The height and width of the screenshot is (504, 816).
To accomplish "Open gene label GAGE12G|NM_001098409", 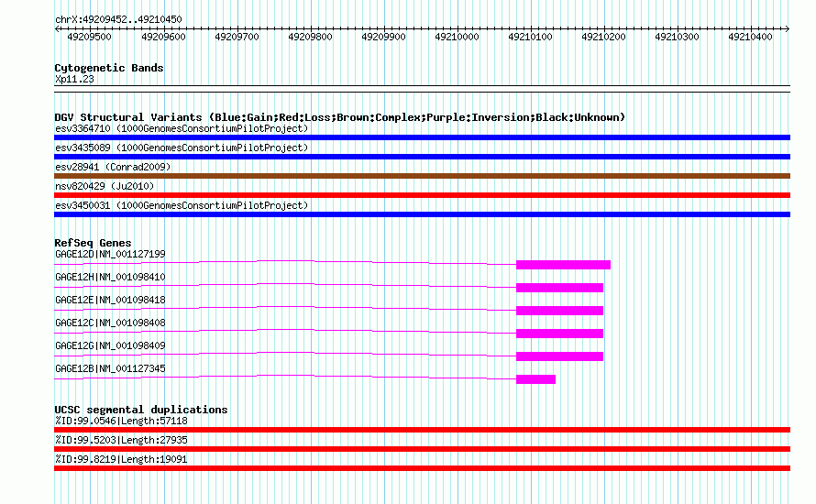I will 110,345.
